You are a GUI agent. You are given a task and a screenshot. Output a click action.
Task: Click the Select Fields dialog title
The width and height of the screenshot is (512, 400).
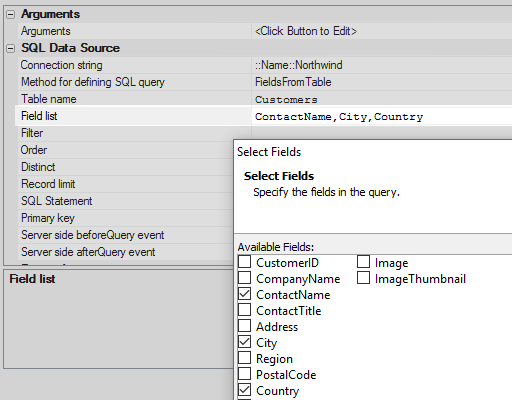(x=269, y=152)
